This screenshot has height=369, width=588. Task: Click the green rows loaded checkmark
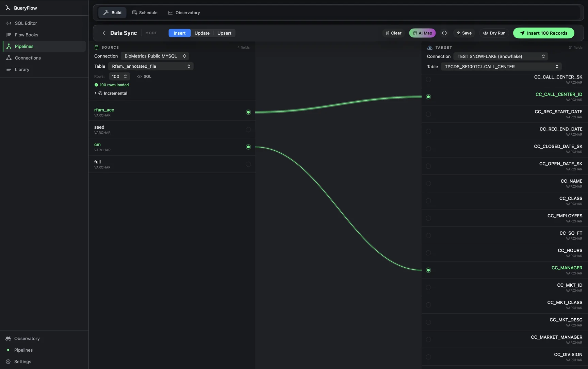96,85
